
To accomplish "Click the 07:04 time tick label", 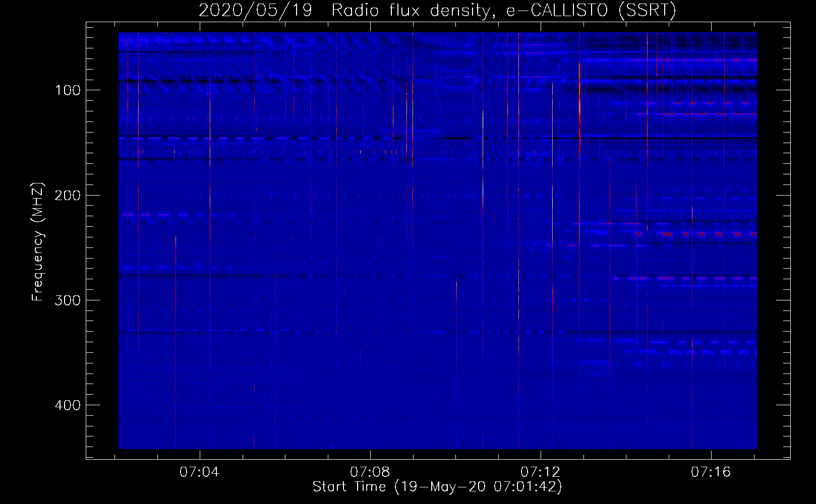I will [x=200, y=472].
